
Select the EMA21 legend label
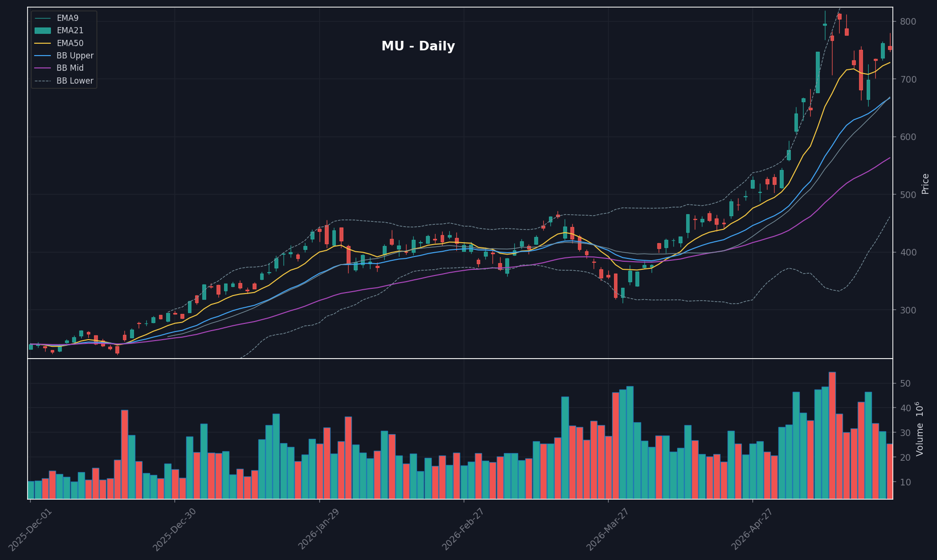[70, 30]
